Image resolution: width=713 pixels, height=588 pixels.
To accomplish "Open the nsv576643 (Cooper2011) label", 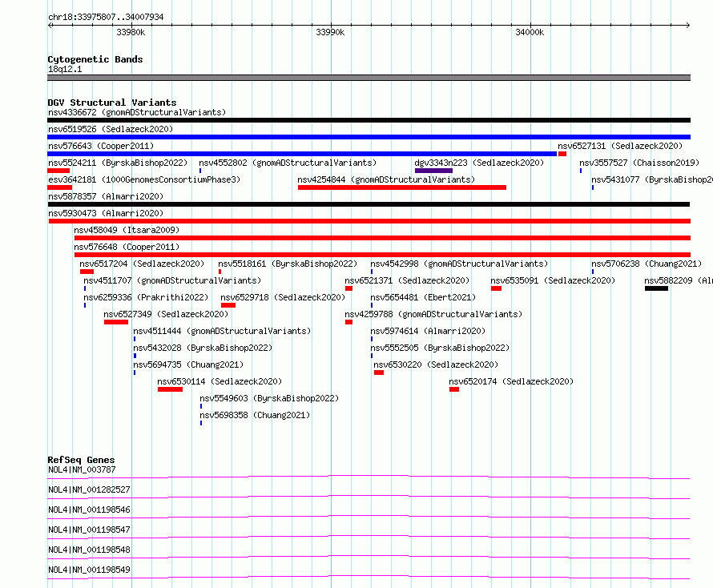I will pos(101,146).
